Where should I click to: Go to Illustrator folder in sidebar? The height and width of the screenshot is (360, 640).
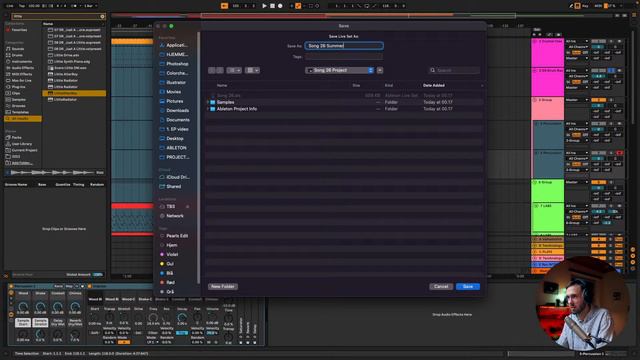[173, 82]
